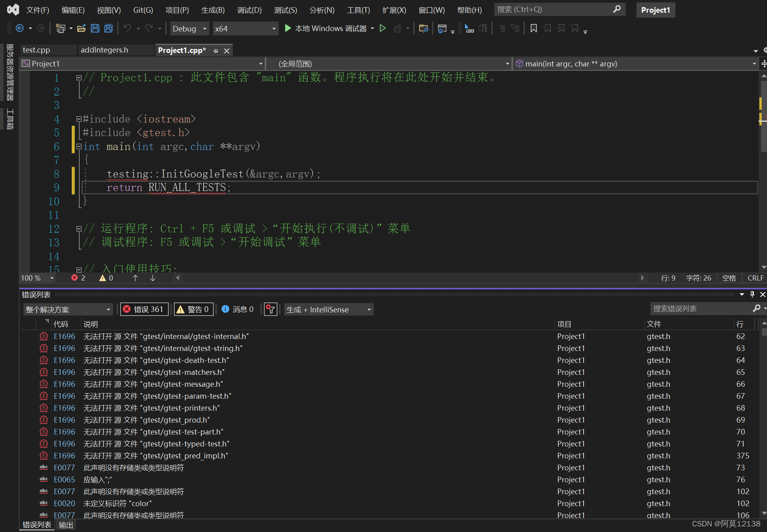The height and width of the screenshot is (532, 767).
Task: Click the clear error list filter icon
Action: (271, 309)
